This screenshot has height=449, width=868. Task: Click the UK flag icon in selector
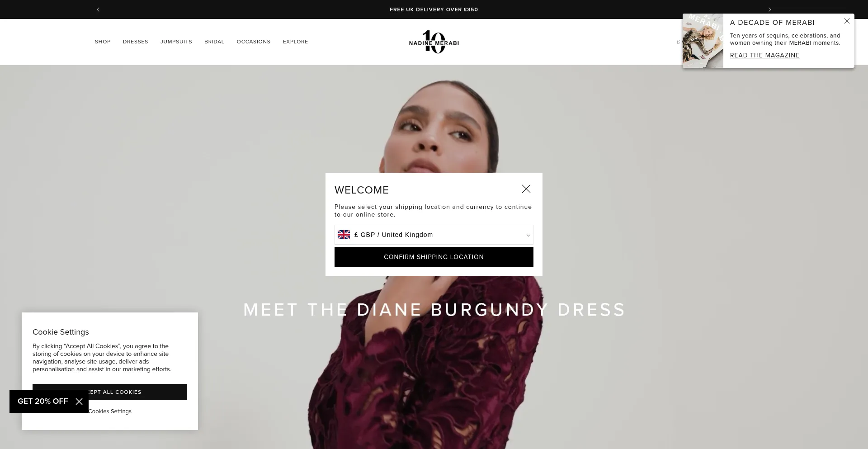[344, 235]
